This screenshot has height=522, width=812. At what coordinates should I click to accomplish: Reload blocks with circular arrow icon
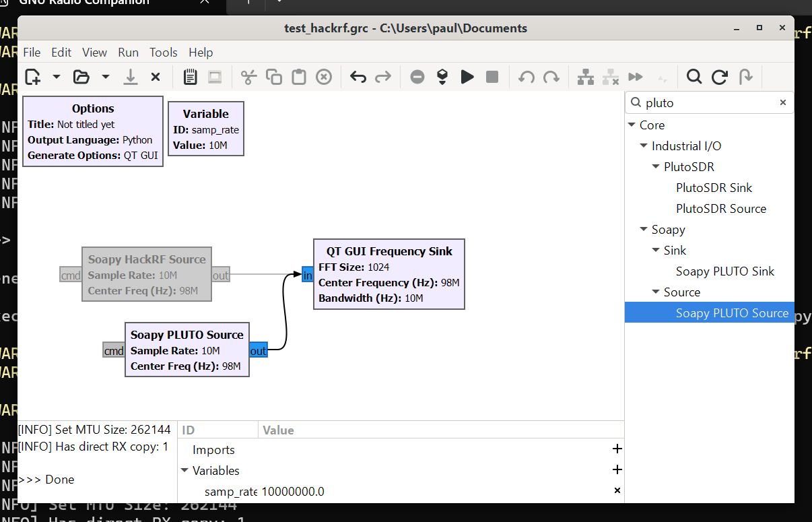pyautogui.click(x=719, y=77)
